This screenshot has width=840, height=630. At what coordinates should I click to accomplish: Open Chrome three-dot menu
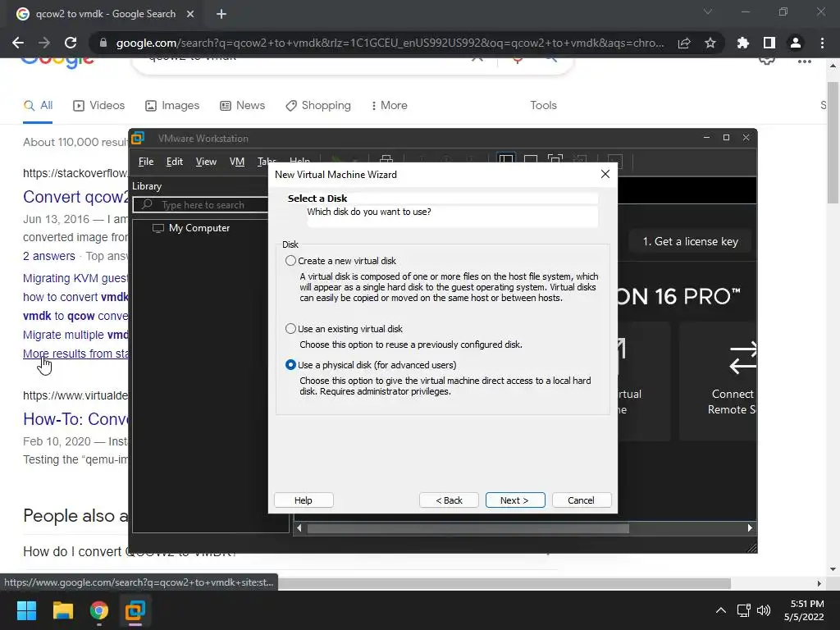(822, 43)
